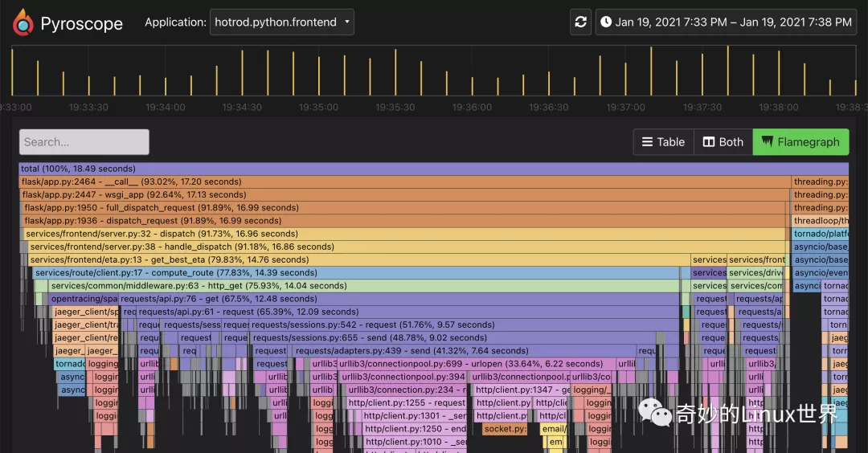
Task: Select flask/app.py:1950 full_dispatch_request frame
Action: 404,207
